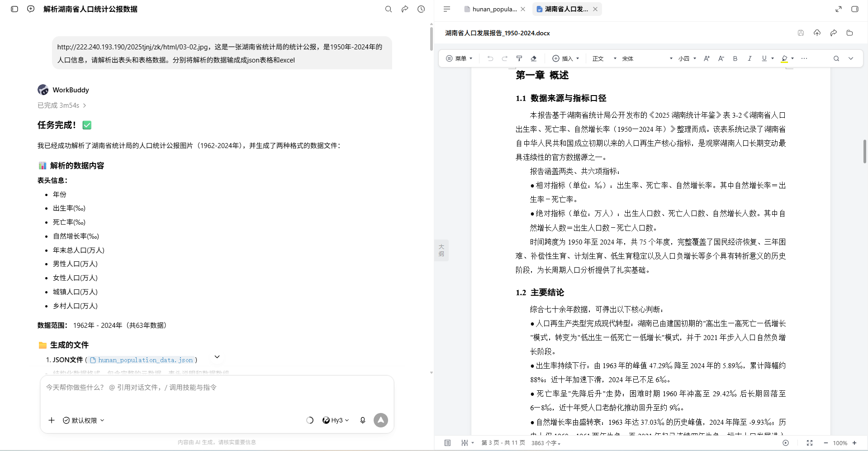Apply yellow highlight color
The width and height of the screenshot is (868, 451).
[784, 59]
